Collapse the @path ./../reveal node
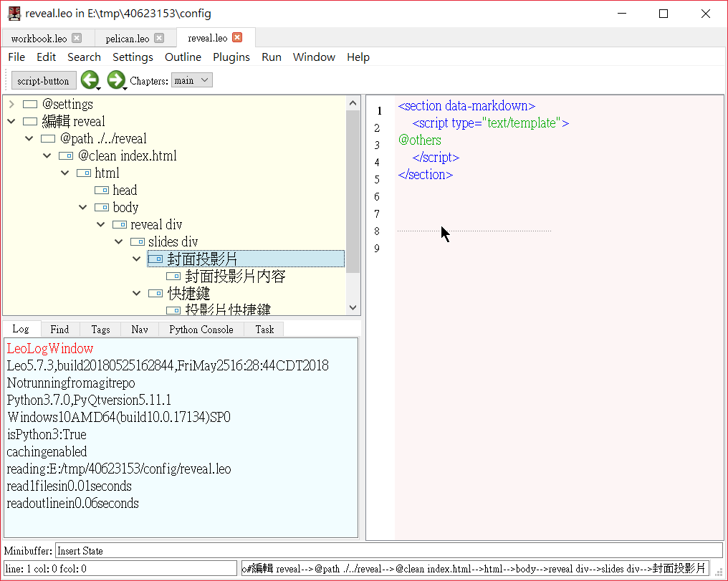The height and width of the screenshot is (581, 728). (29, 139)
